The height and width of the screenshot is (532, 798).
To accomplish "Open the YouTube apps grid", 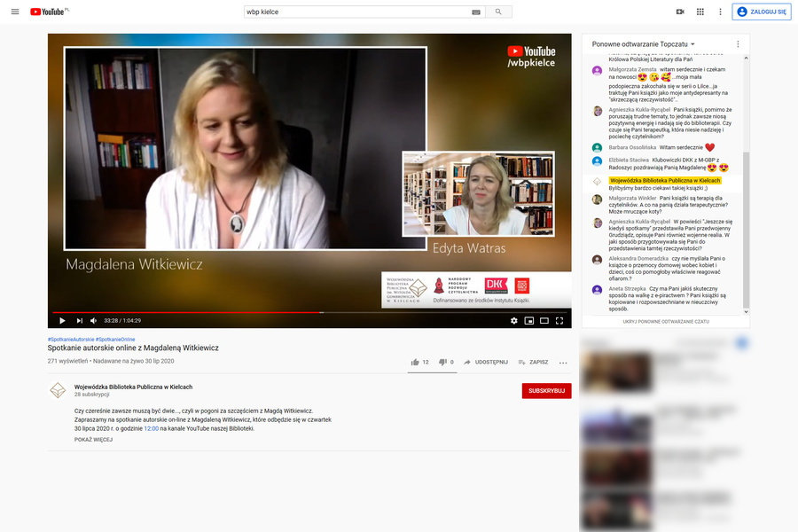I will (700, 12).
